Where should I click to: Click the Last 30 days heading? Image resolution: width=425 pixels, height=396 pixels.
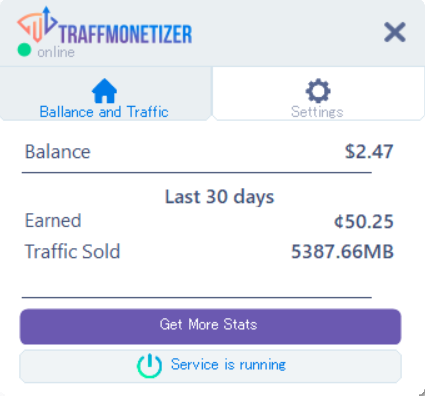[220, 197]
